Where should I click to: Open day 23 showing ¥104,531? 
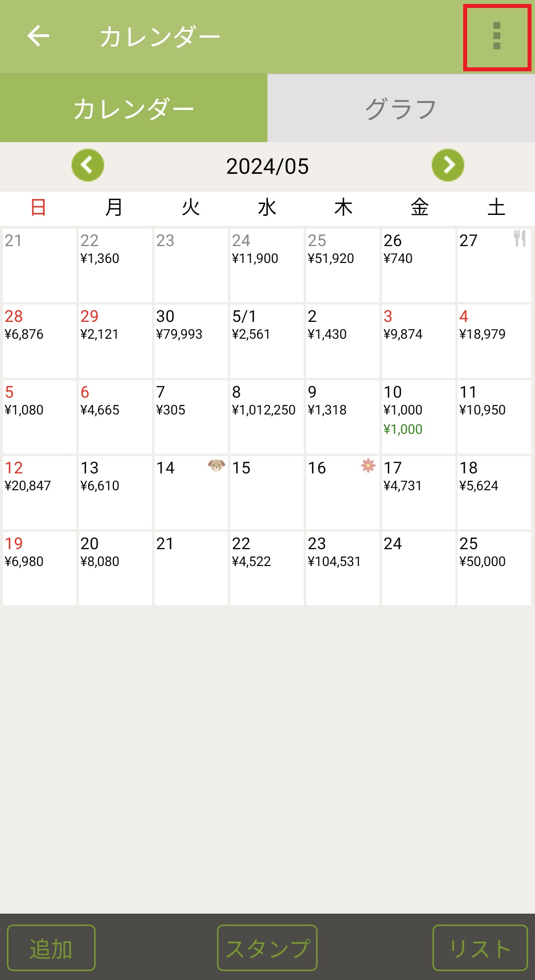[x=342, y=568]
